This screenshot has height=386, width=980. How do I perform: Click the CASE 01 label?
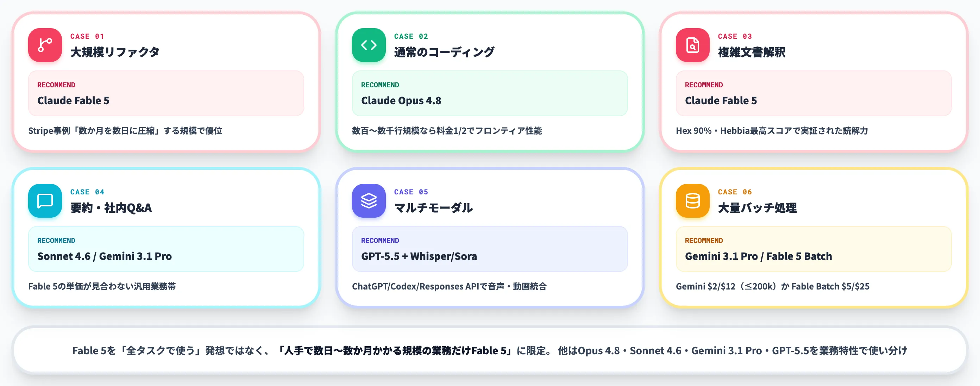point(87,36)
